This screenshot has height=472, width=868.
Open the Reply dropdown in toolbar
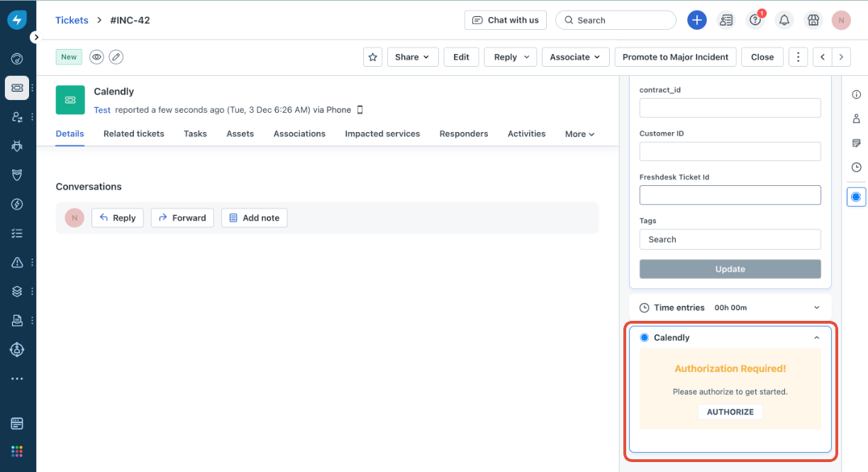[511, 57]
